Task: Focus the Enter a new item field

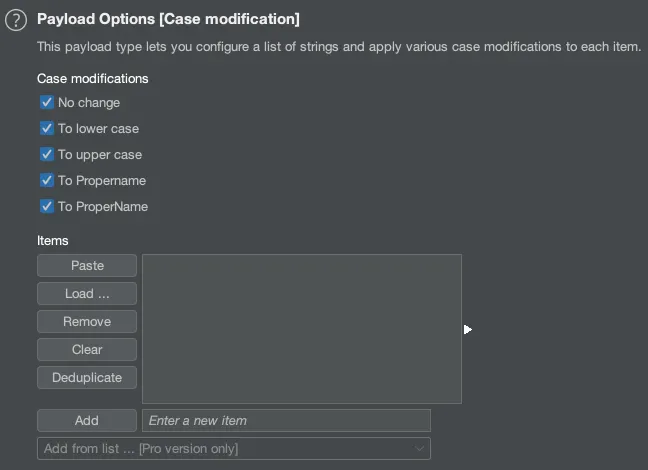Action: [286, 421]
